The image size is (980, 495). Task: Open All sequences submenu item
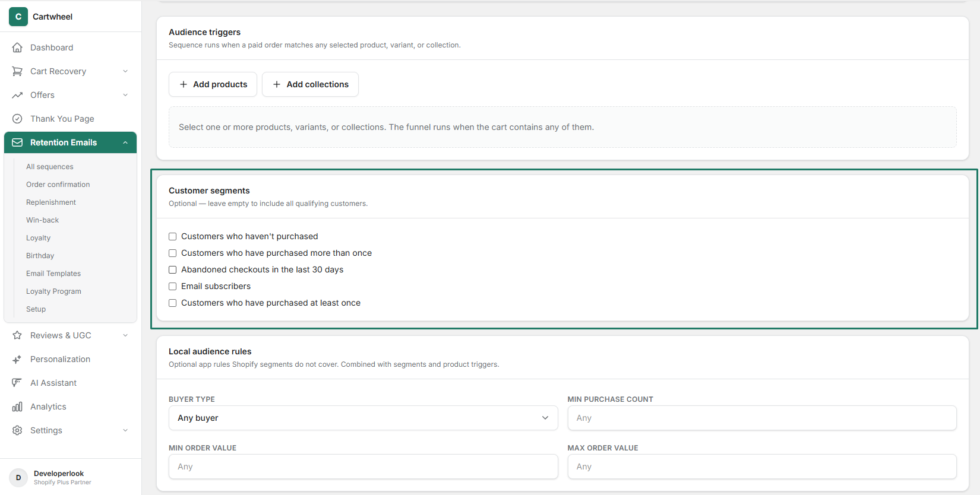(50, 167)
